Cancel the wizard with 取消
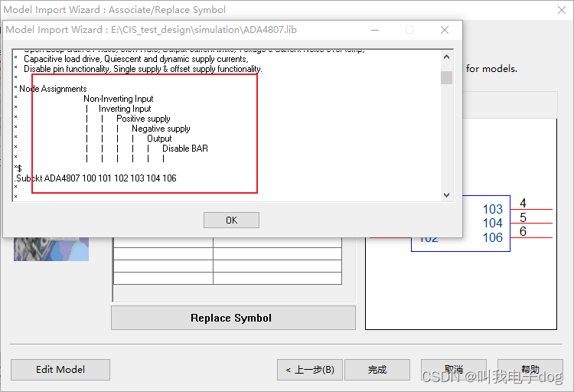Image resolution: width=574 pixels, height=392 pixels. tap(454, 370)
